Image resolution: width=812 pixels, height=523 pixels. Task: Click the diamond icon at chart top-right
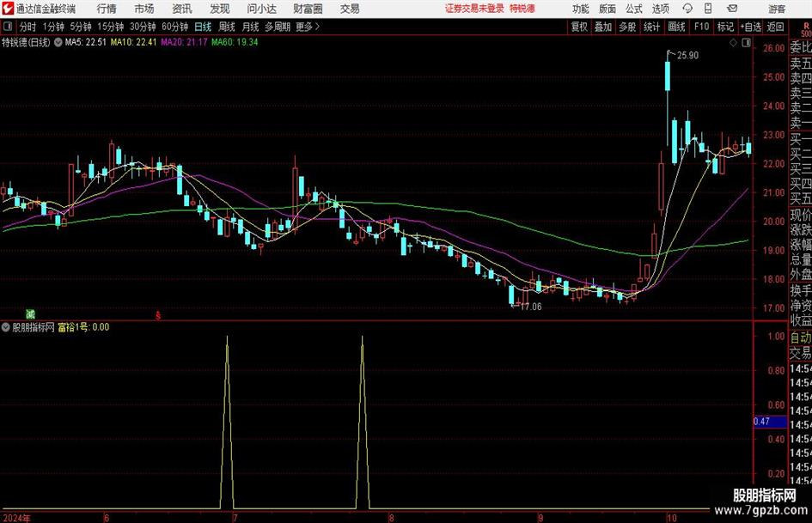pos(733,43)
